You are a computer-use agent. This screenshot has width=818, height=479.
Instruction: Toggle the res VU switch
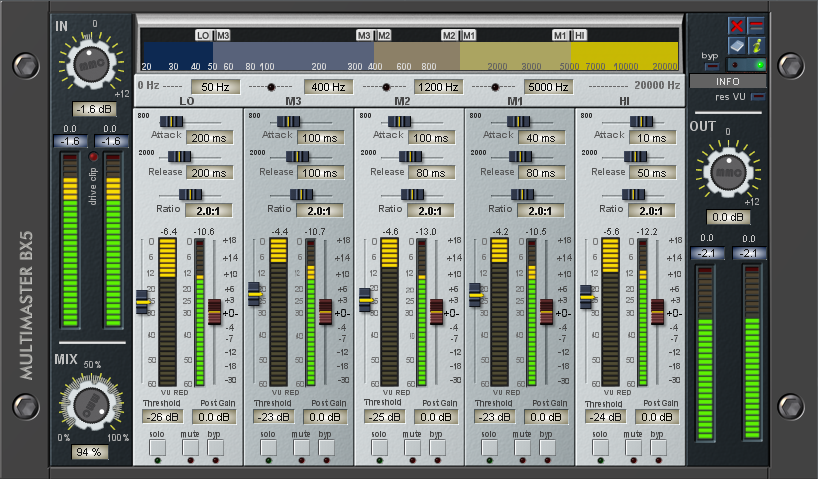coord(758,97)
